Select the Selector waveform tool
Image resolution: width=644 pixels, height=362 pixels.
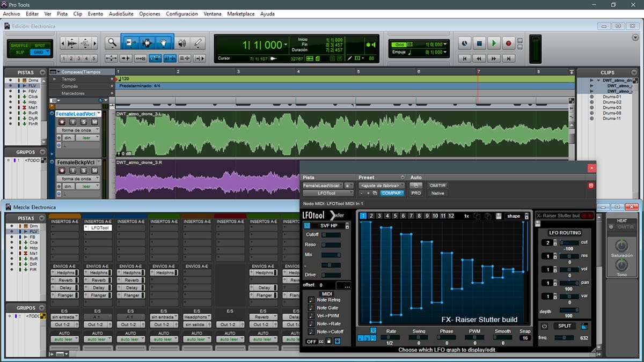pos(147,42)
